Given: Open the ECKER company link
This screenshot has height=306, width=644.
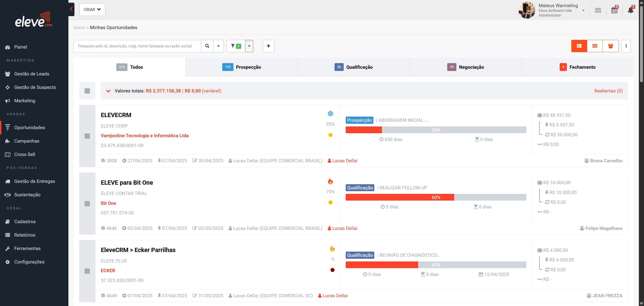Looking at the screenshot, I should click(108, 270).
